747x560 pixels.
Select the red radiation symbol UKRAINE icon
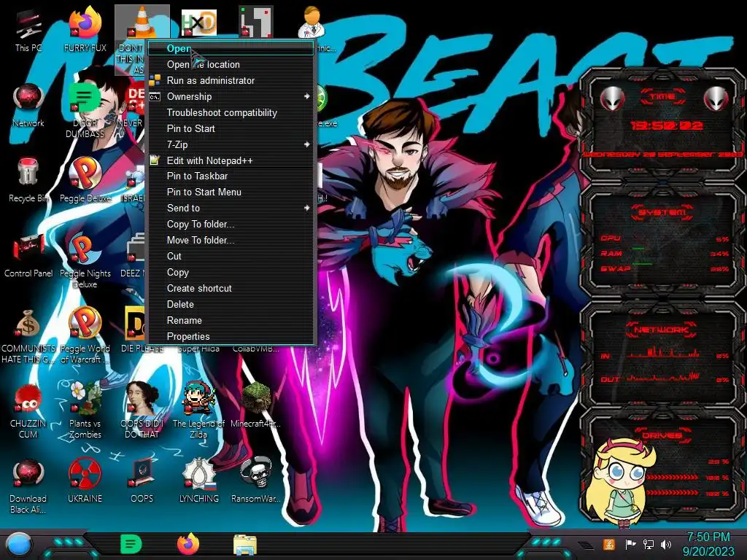pyautogui.click(x=85, y=481)
